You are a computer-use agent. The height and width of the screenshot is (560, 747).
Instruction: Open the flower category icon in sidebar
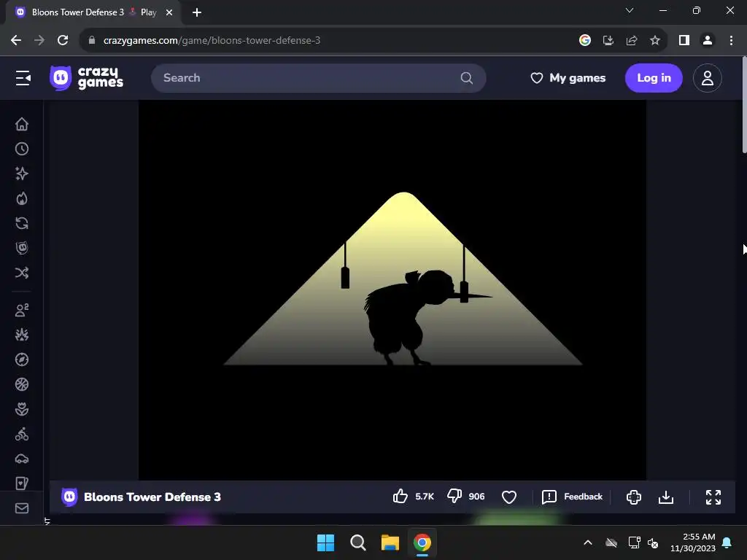[22, 409]
